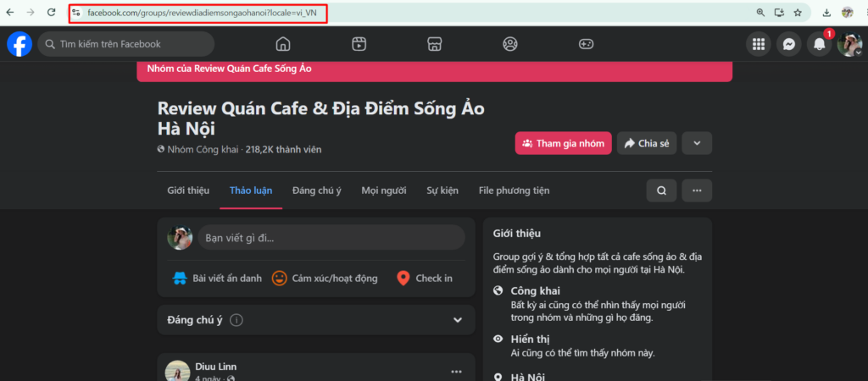The height and width of the screenshot is (381, 868).
Task: Open the Facebook account profile picture menu
Action: (x=849, y=44)
